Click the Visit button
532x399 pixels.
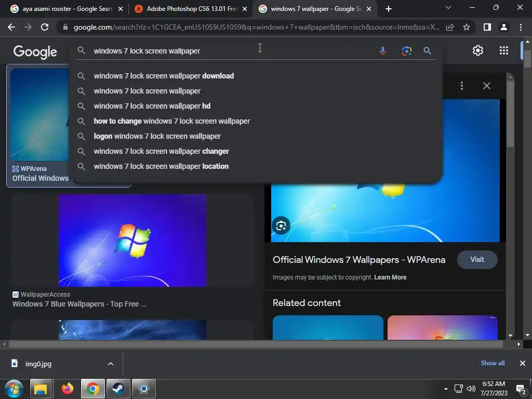click(477, 260)
